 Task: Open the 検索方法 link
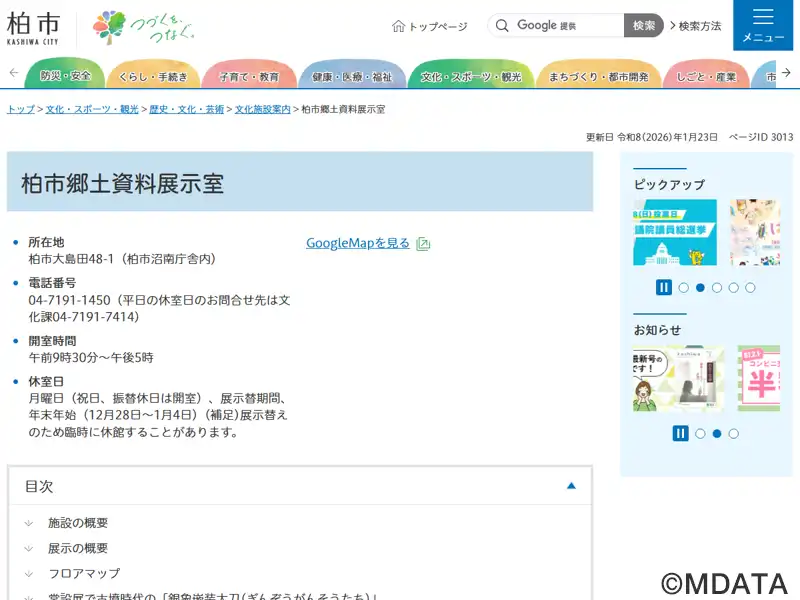point(695,26)
